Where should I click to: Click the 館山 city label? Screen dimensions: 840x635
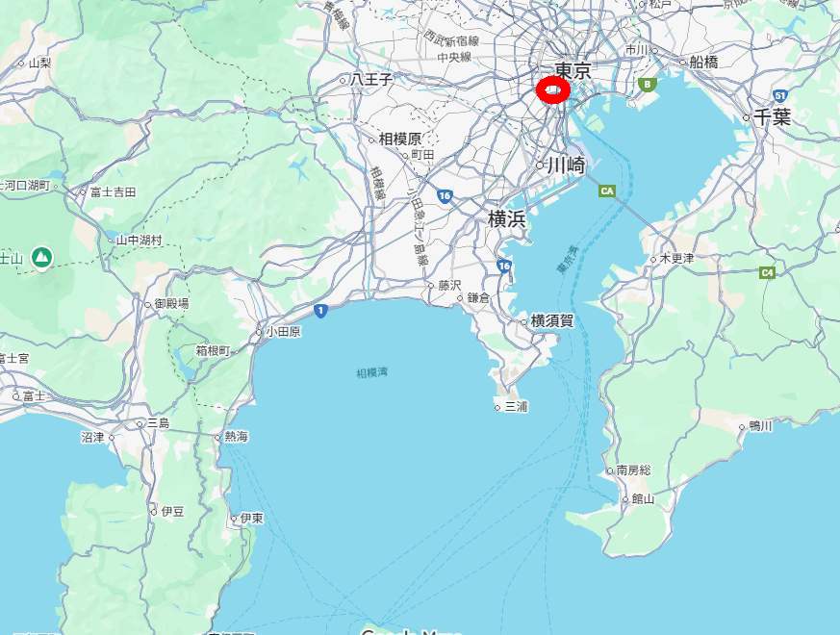click(643, 499)
